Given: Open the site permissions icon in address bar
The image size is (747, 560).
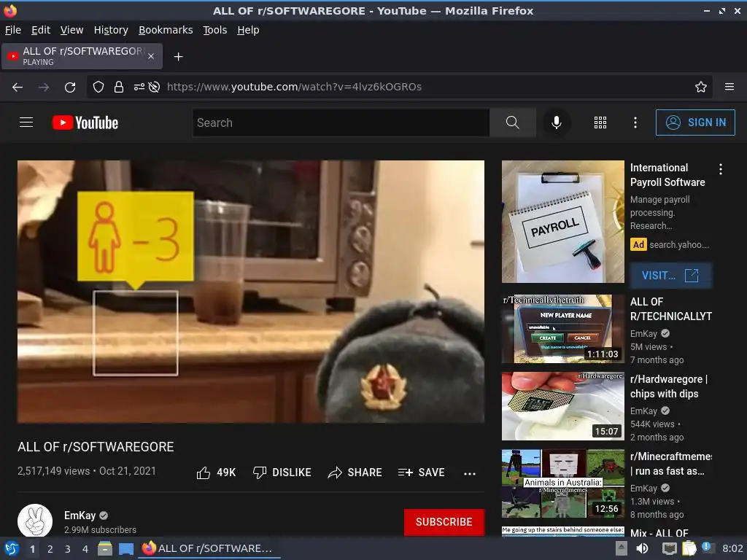Looking at the screenshot, I should pyautogui.click(x=139, y=87).
